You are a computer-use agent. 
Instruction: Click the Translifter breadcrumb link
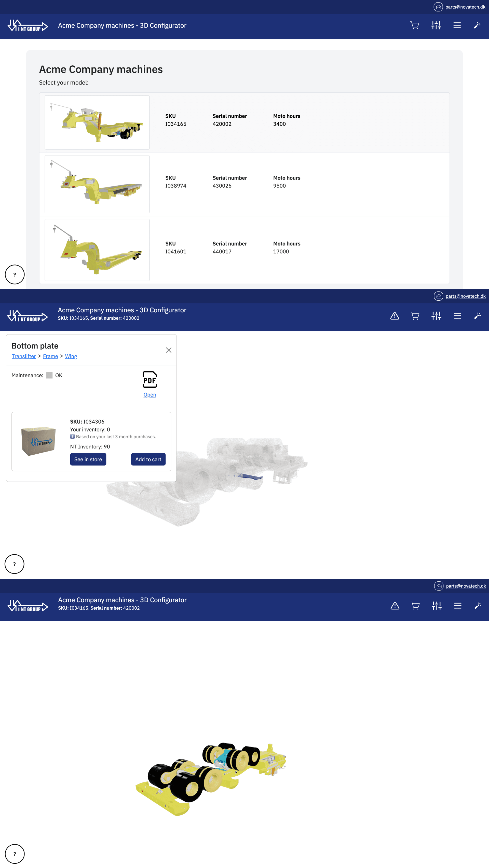pos(24,356)
